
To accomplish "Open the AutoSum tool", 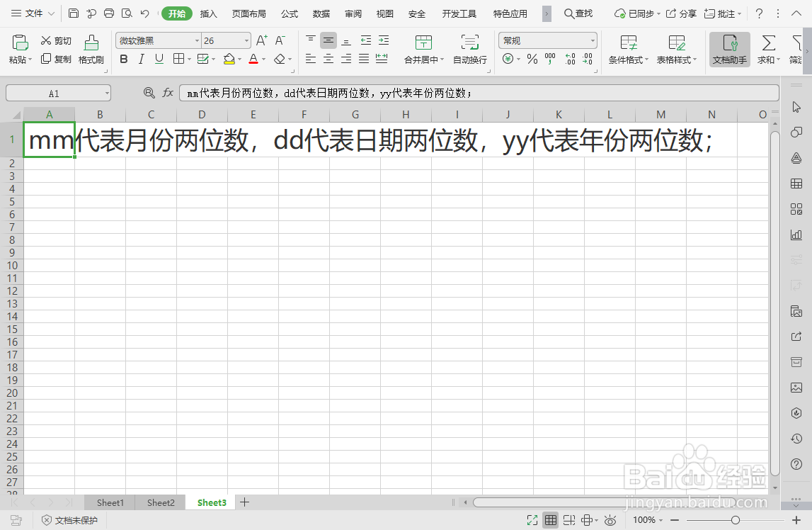I will 767,50.
